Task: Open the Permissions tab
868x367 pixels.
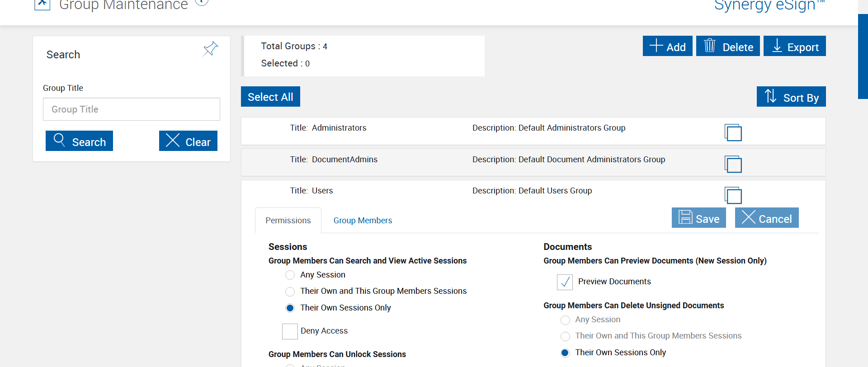Action: tap(288, 221)
